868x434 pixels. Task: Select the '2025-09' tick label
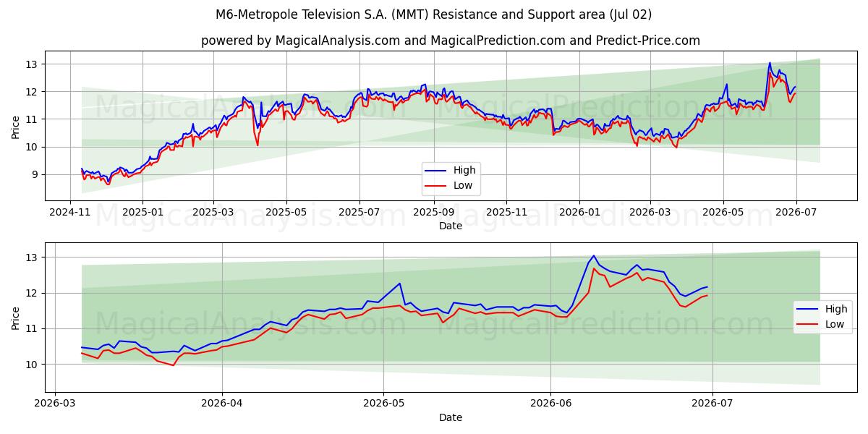[433, 212]
